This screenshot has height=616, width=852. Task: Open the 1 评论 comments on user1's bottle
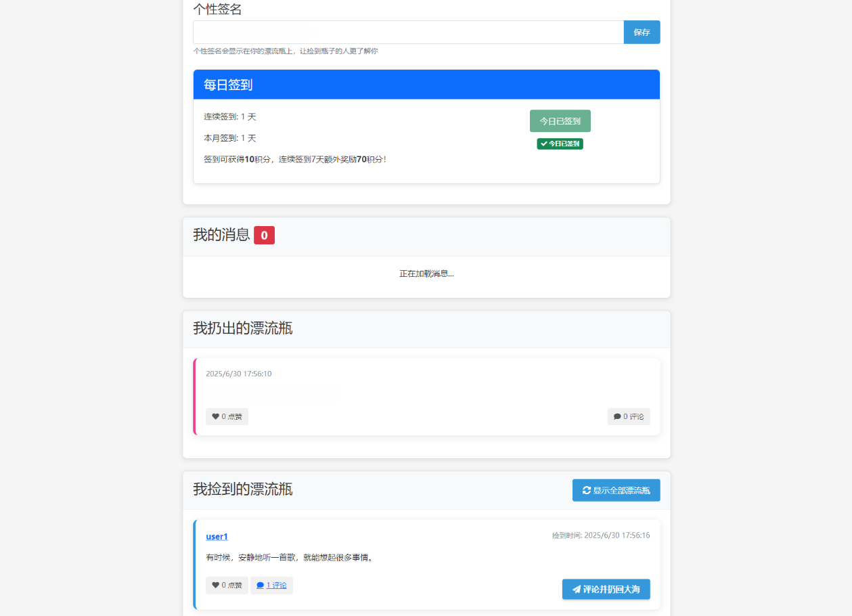pyautogui.click(x=271, y=585)
